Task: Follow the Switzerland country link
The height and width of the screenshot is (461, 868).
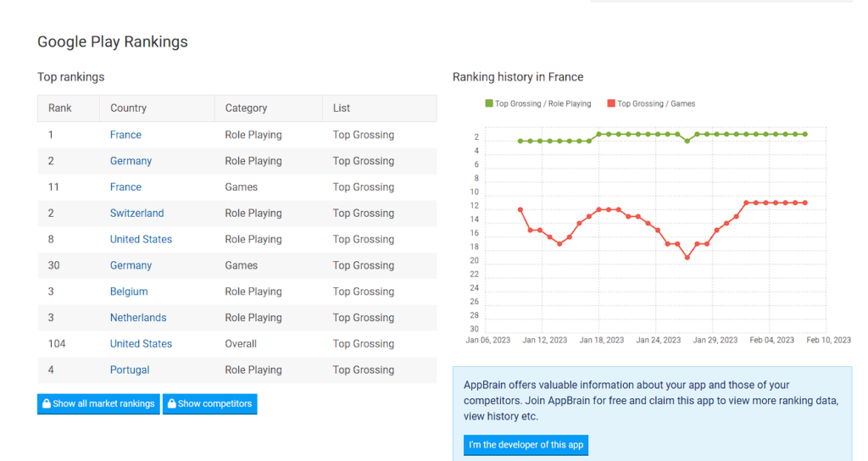Action: pyautogui.click(x=136, y=214)
